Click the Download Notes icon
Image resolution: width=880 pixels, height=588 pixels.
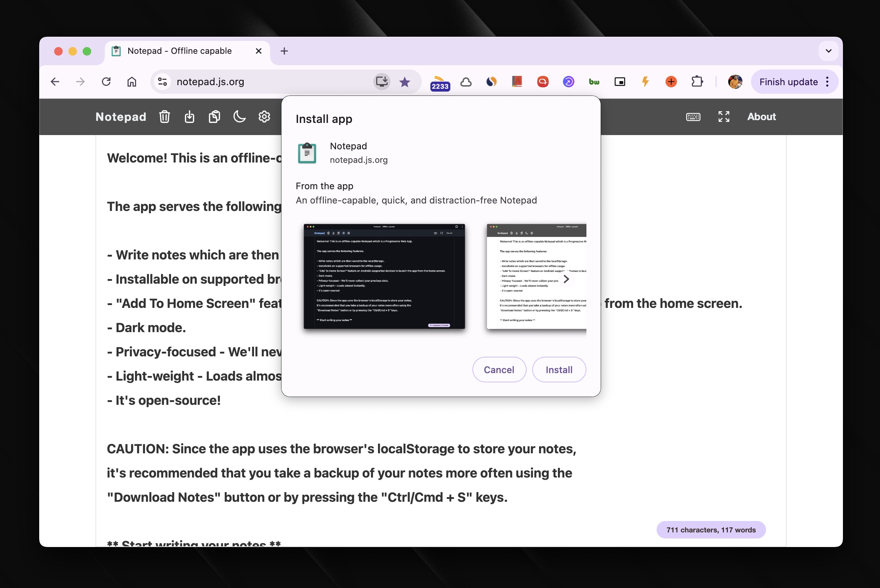[189, 117]
